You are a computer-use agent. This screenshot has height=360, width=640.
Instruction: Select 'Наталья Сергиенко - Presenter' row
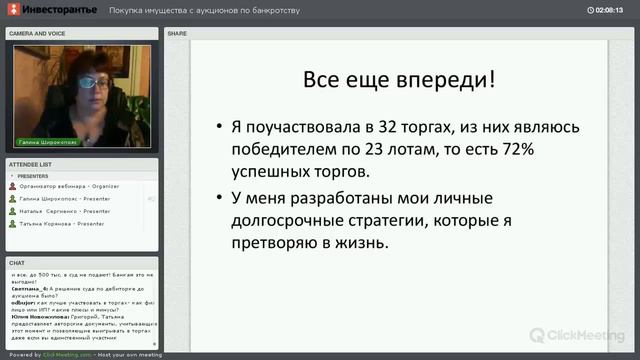pos(82,211)
